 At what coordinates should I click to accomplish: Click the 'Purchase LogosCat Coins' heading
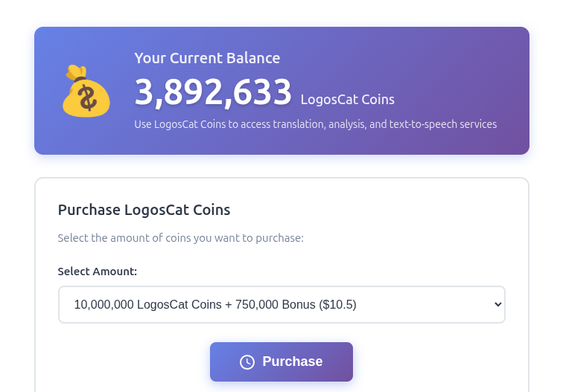click(x=144, y=210)
